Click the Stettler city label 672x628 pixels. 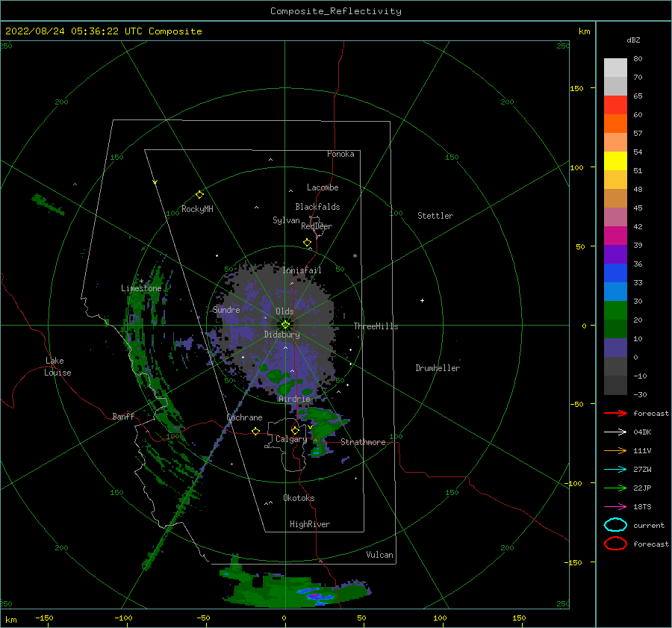coord(435,216)
